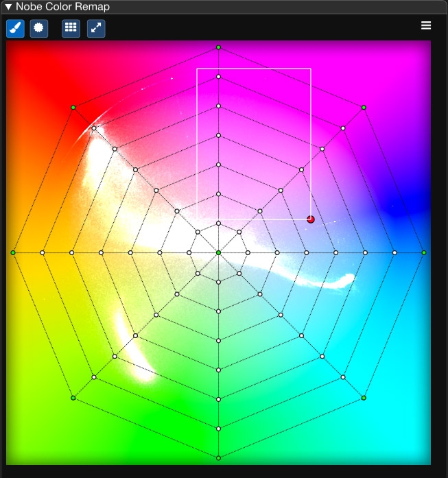Click the outermost white node on the purple diagonal
Image resolution: width=448 pixels, height=478 pixels.
tap(343, 128)
